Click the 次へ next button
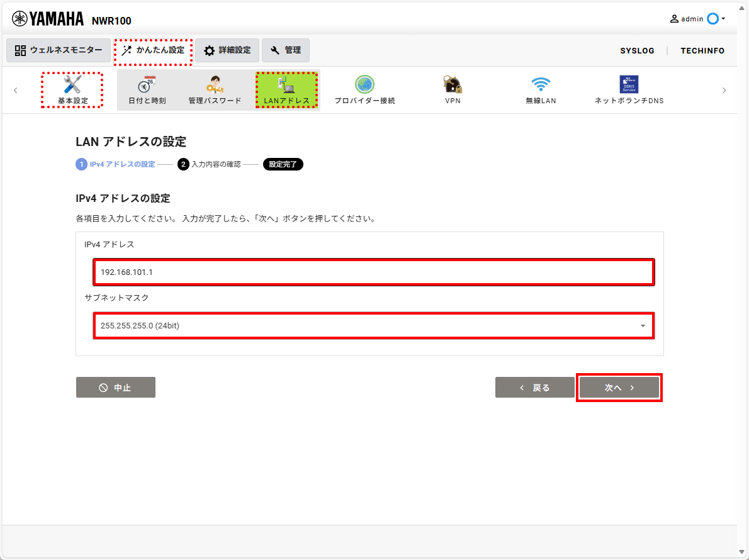 click(x=619, y=387)
